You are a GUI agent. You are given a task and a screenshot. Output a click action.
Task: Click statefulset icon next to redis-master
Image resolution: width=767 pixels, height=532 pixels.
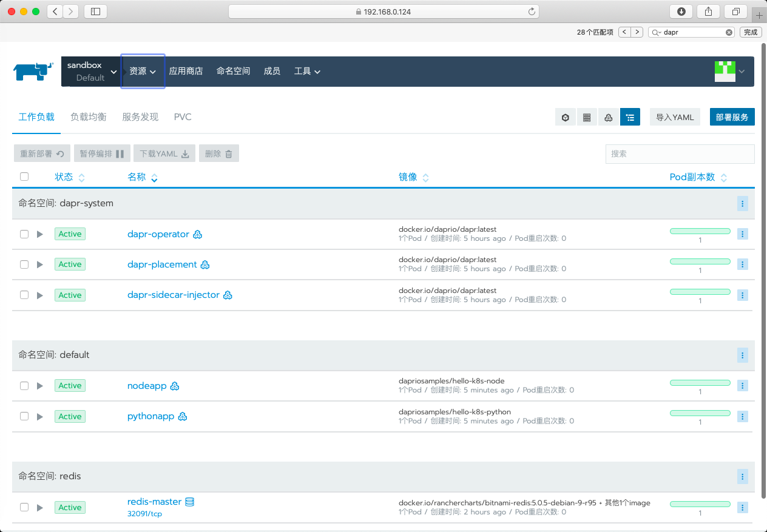pyautogui.click(x=189, y=502)
